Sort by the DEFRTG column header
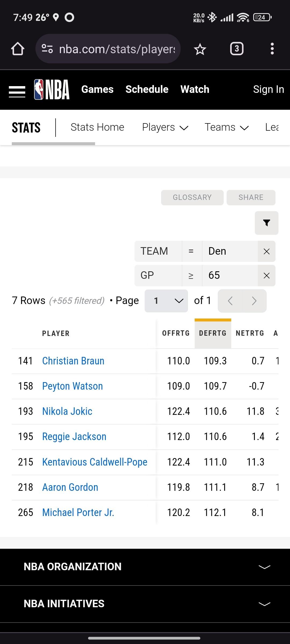Image resolution: width=290 pixels, height=644 pixels. tap(213, 333)
